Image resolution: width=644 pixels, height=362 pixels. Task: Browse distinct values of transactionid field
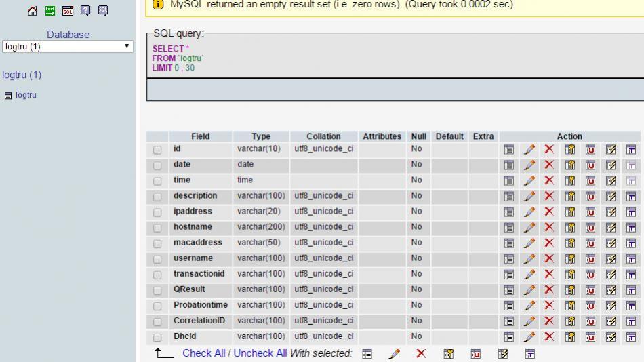tap(509, 275)
